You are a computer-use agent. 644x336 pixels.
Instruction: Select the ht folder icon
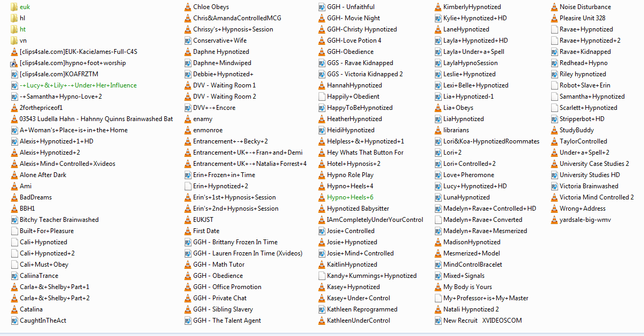pos(14,29)
